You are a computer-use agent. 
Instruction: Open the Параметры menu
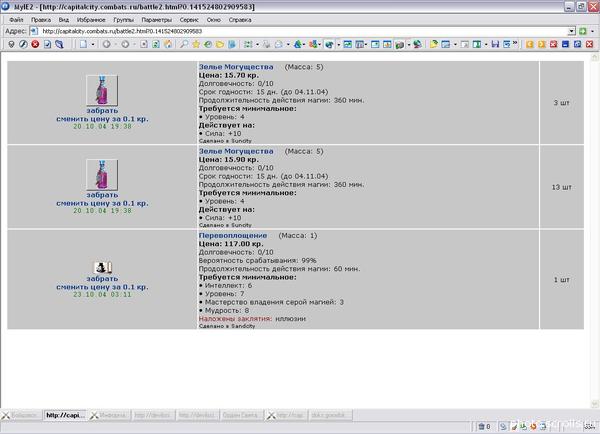157,20
